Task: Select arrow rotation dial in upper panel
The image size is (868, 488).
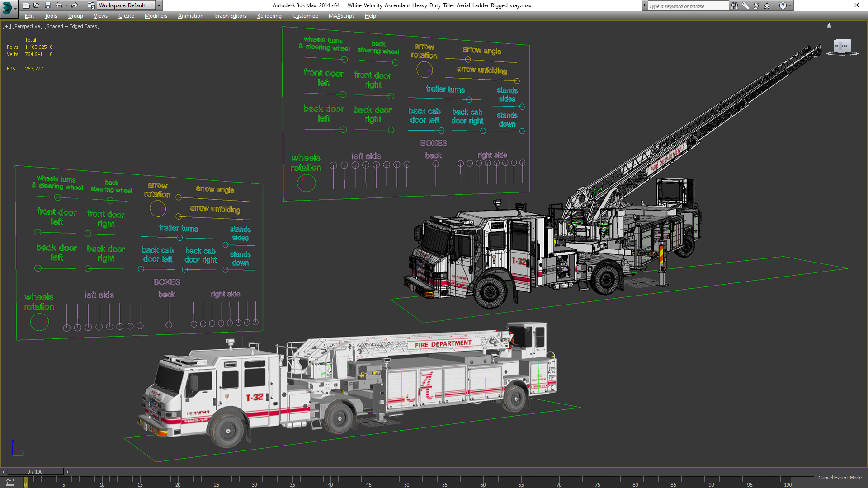Action: [x=425, y=70]
